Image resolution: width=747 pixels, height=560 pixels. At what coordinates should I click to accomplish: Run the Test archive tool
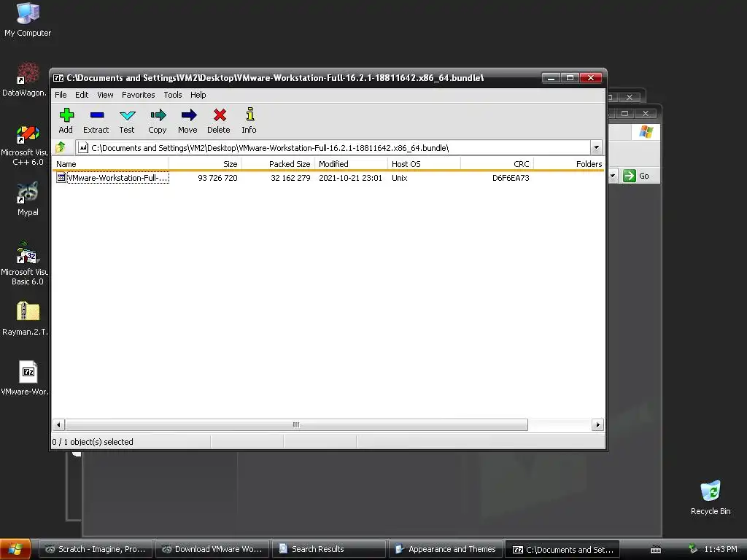127,115
